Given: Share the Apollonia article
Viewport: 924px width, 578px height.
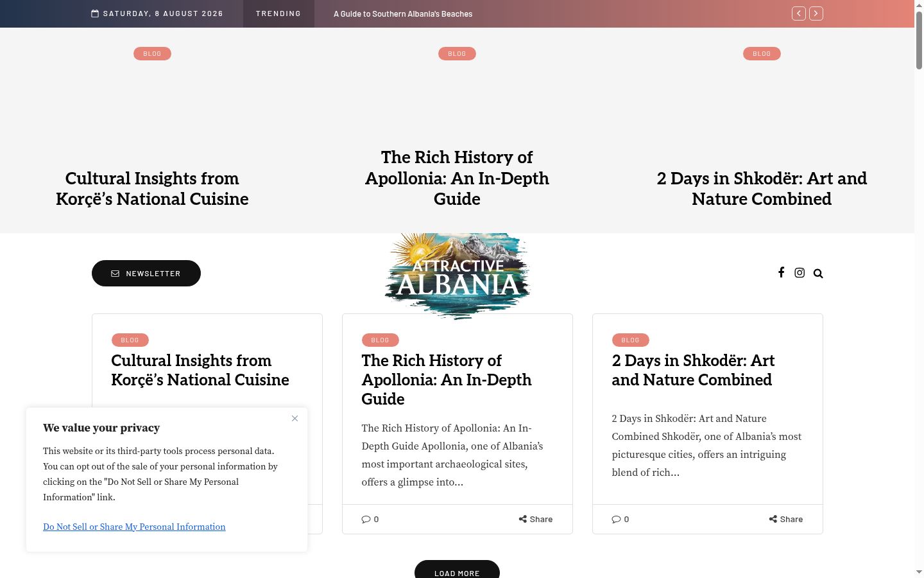Looking at the screenshot, I should click(536, 519).
